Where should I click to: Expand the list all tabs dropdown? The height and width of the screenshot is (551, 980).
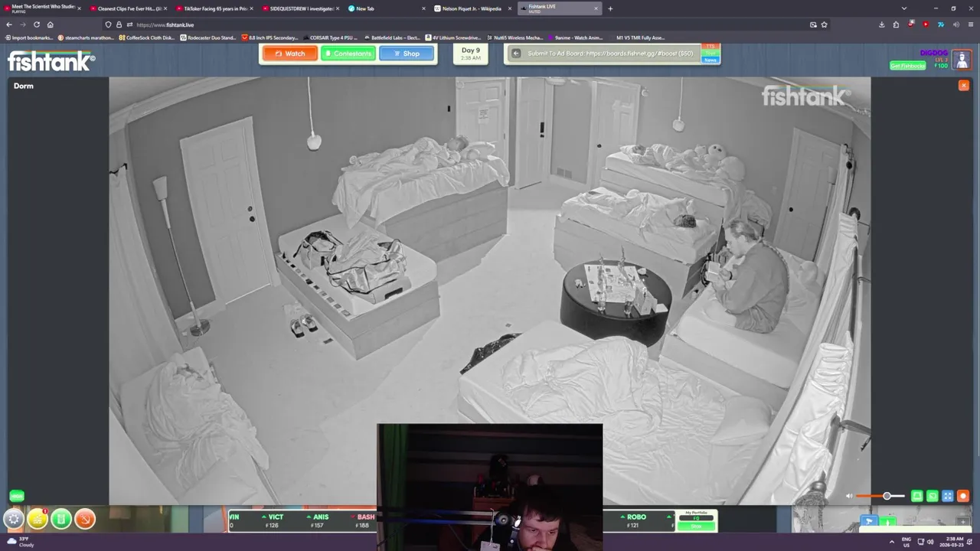(x=904, y=8)
